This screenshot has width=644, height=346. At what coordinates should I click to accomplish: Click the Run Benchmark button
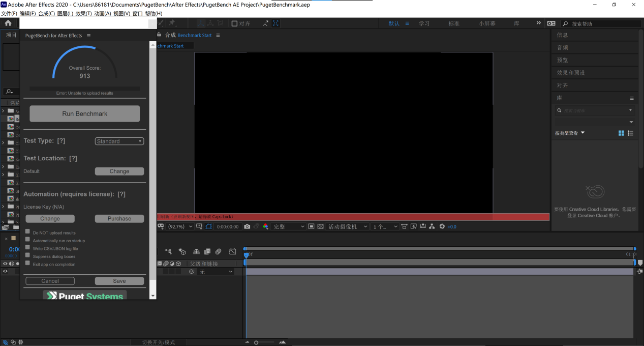tap(84, 113)
